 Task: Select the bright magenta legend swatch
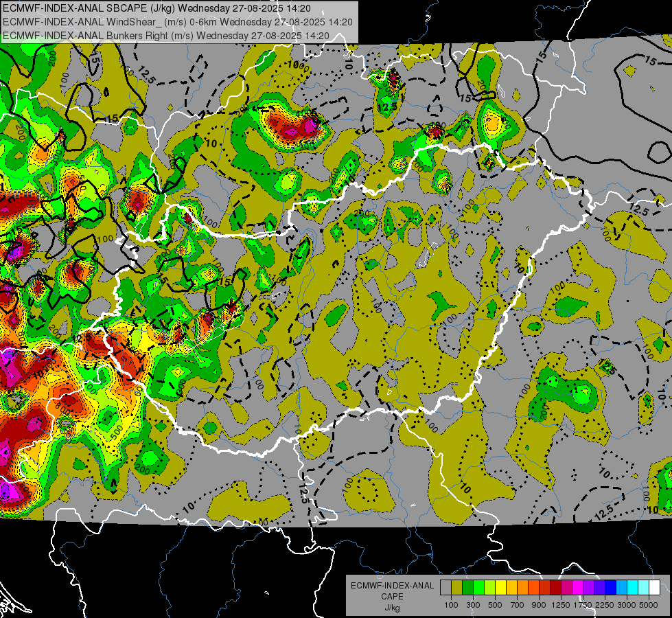pos(578,588)
